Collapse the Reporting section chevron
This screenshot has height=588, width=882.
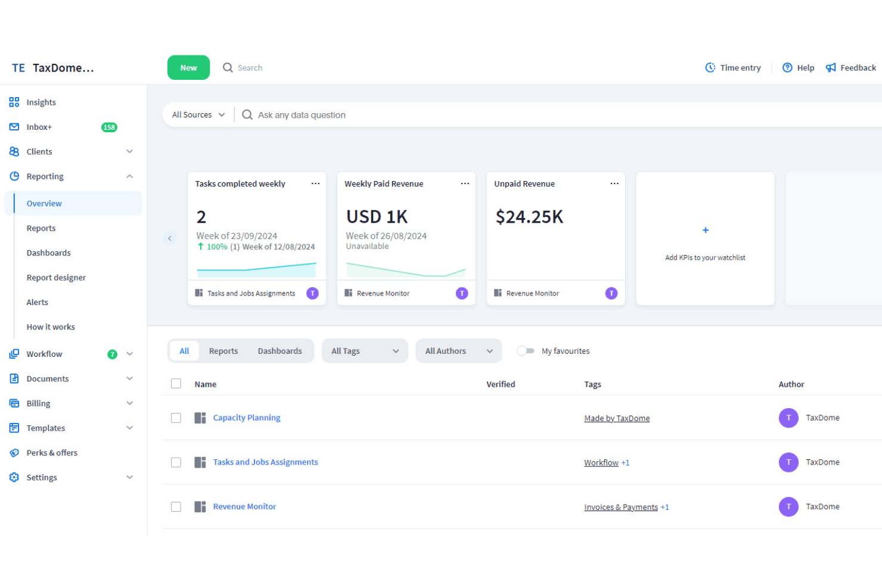pos(129,176)
